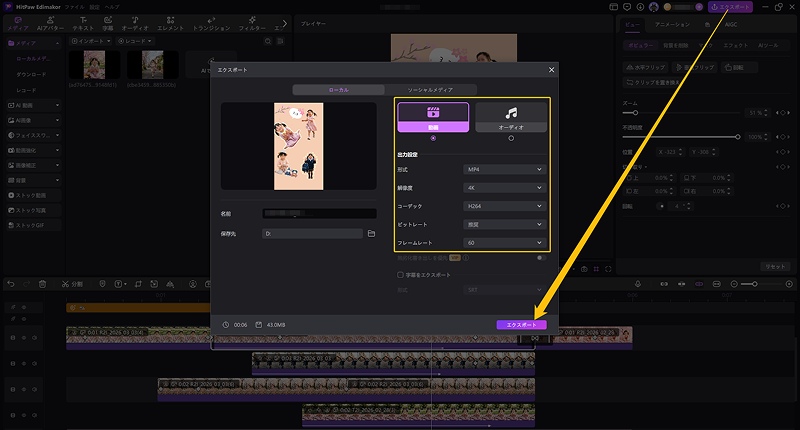Adjust the timeline zoom slider handle
This screenshot has height=430, width=800.
click(x=755, y=284)
